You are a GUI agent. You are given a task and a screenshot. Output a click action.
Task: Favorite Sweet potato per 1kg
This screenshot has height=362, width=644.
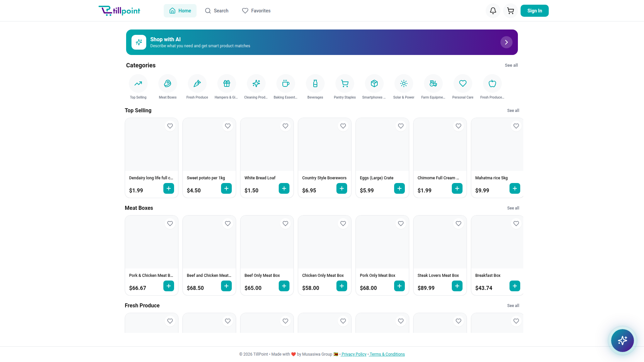pyautogui.click(x=228, y=126)
